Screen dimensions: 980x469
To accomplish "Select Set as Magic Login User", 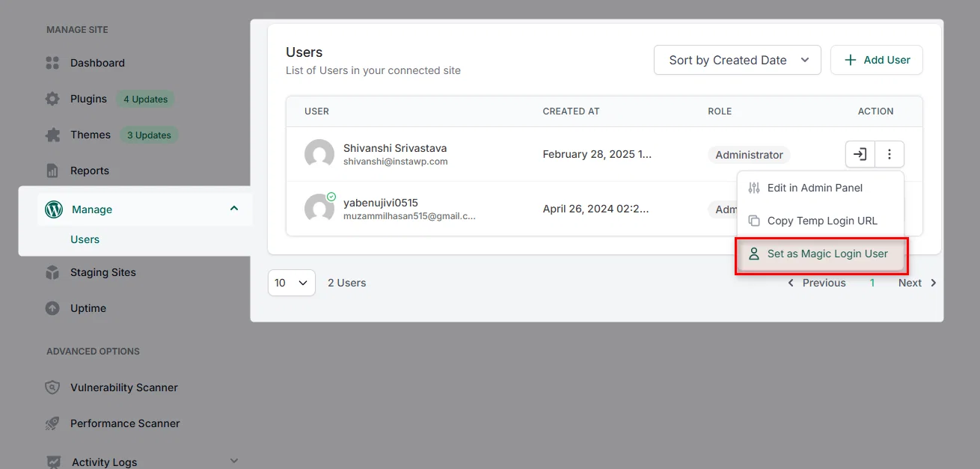I will [x=821, y=254].
